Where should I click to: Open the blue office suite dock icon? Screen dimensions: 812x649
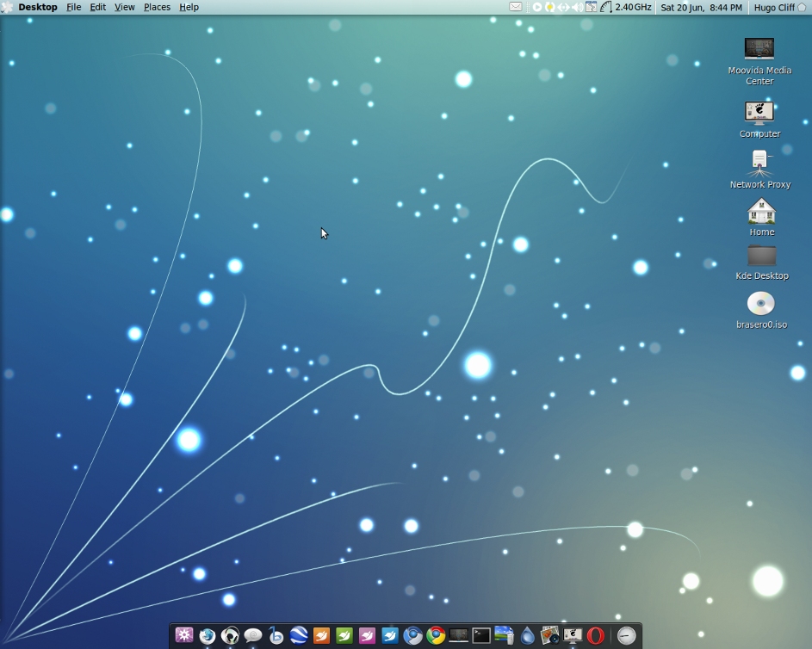[x=390, y=635]
